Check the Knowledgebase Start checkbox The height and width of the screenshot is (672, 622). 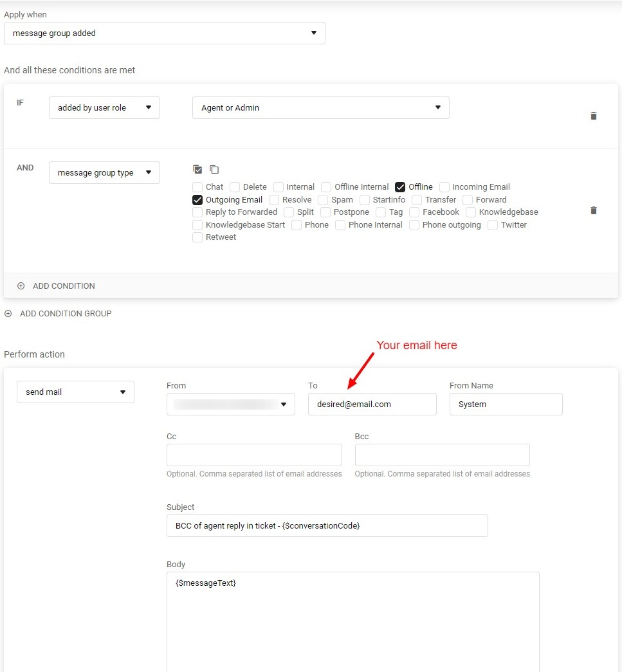(197, 225)
